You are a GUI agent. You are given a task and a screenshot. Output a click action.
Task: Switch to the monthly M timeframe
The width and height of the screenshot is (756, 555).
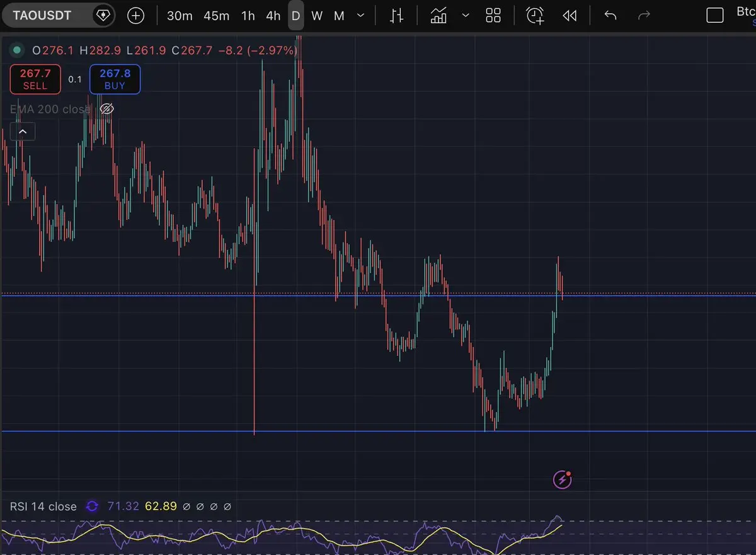tap(339, 16)
